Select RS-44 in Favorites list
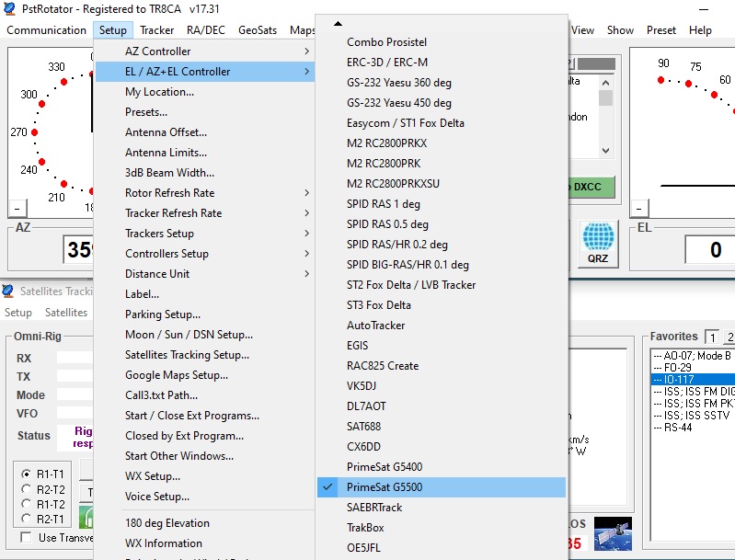 (x=694, y=427)
